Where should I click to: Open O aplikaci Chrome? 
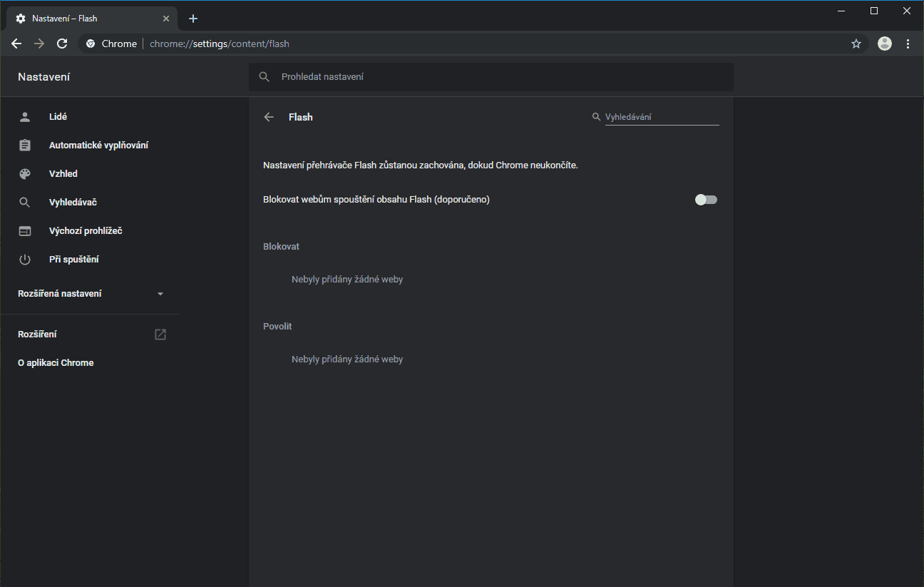56,362
